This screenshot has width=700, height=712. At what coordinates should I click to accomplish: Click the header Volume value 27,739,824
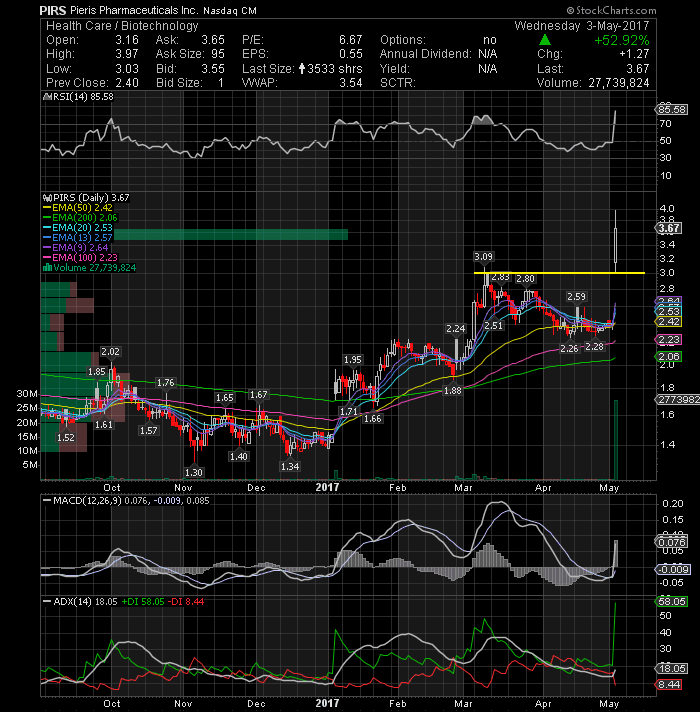point(619,83)
